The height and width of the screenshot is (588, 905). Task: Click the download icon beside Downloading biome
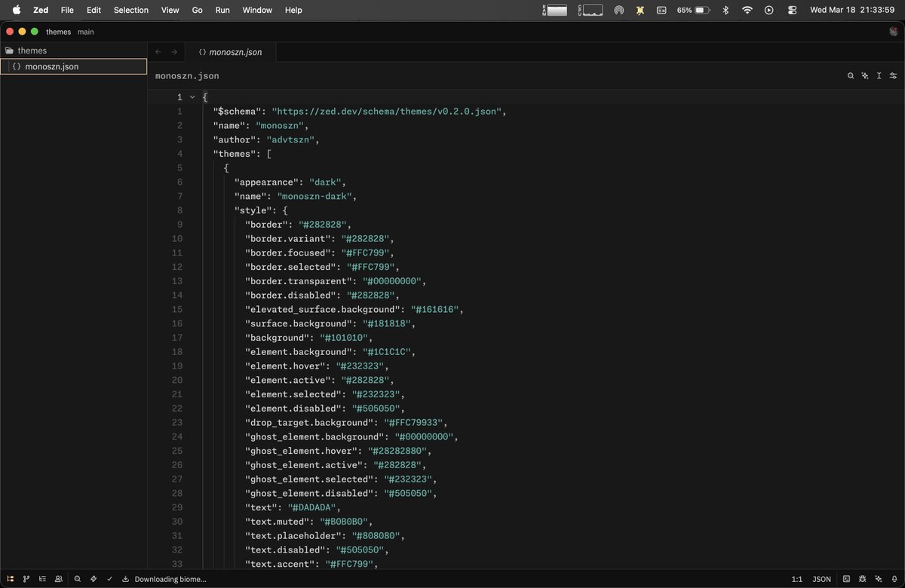[x=125, y=579]
